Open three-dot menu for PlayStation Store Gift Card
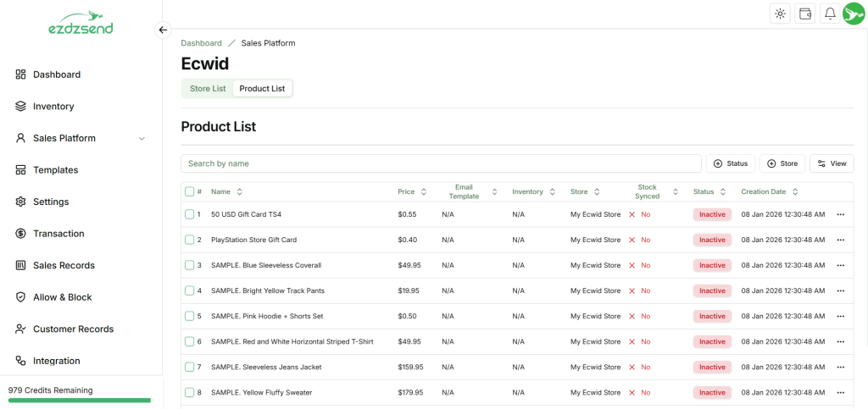This screenshot has height=409, width=868. [840, 240]
